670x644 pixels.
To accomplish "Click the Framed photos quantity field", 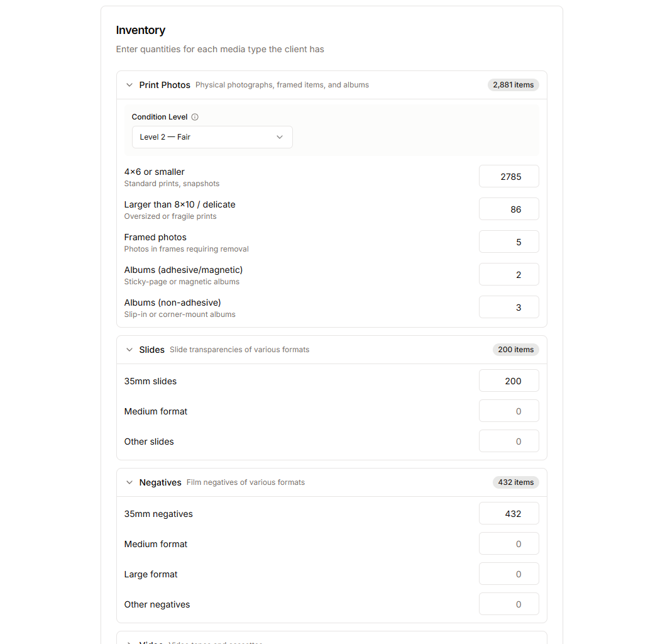I will [x=508, y=242].
